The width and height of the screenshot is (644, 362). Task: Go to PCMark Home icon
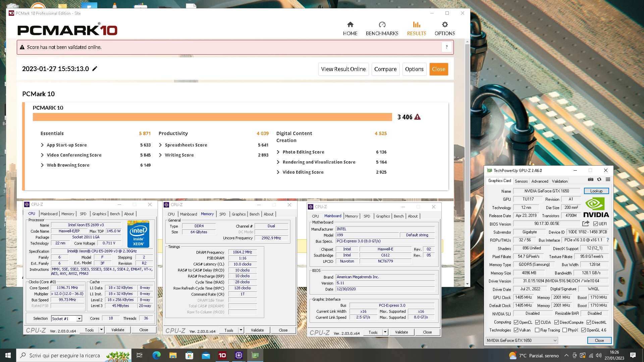(x=350, y=24)
